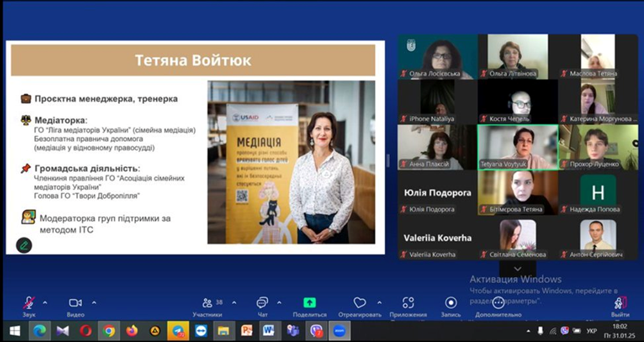Open Telegram from the Windows taskbar
The width and height of the screenshot is (644, 342).
click(178, 330)
